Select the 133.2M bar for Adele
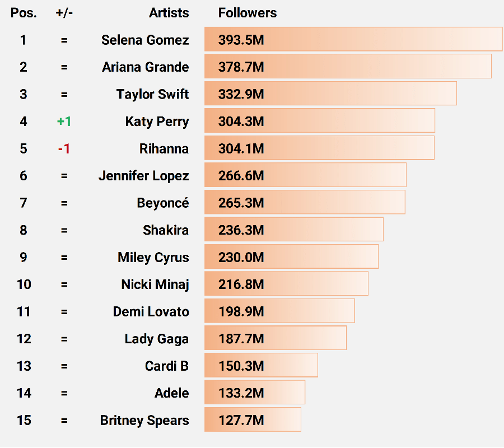This screenshot has width=504, height=448. pos(254,393)
